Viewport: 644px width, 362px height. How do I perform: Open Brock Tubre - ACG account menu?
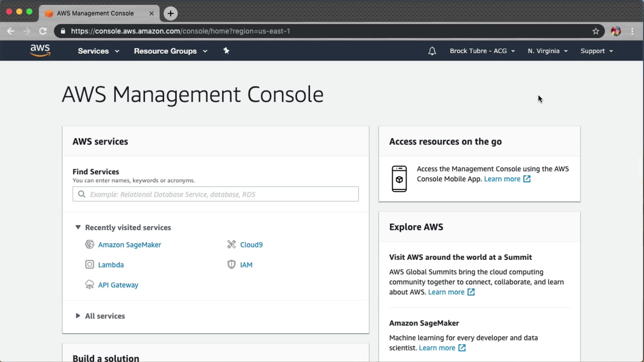click(x=482, y=51)
